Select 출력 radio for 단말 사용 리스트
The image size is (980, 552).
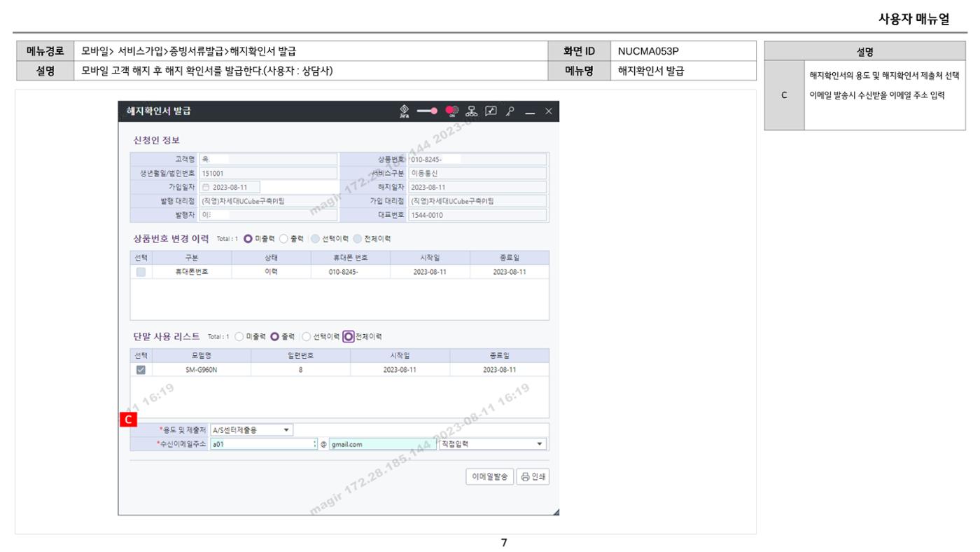(274, 336)
